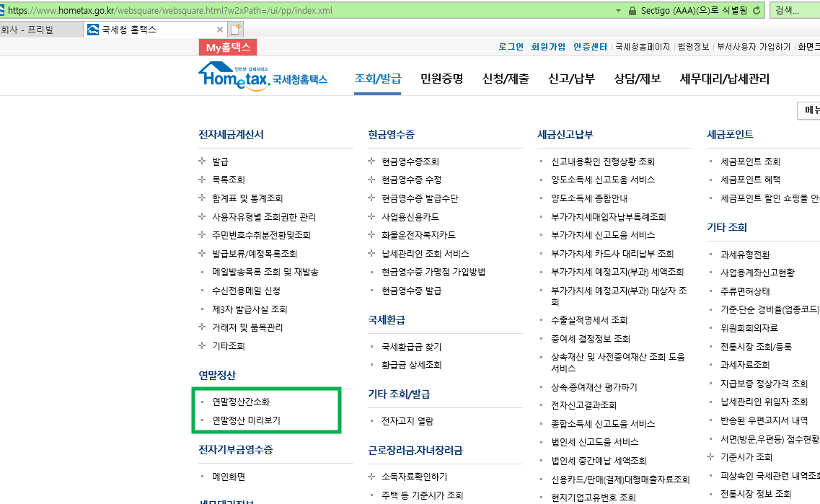This screenshot has height=504, width=820.
Task: Open 주류면허상태 link
Action: [x=745, y=291]
